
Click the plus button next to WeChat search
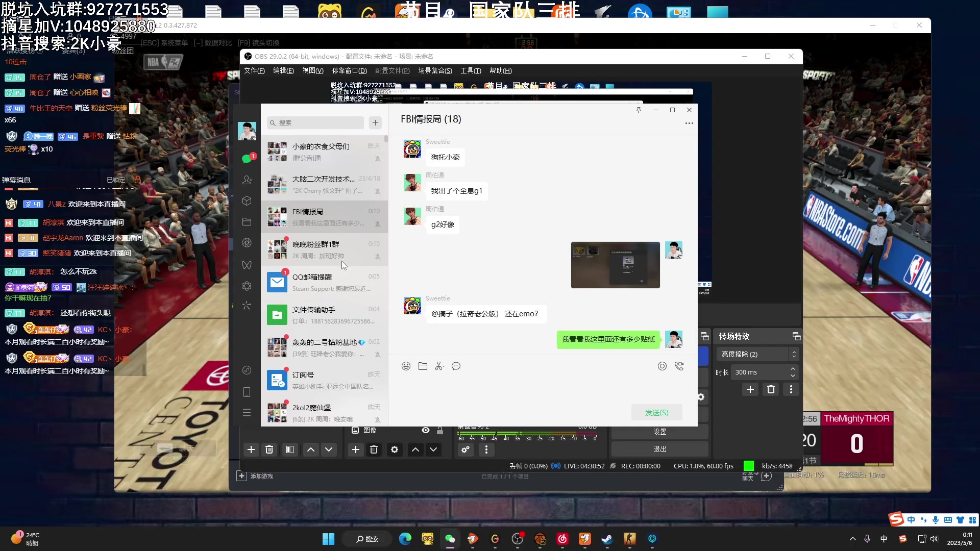coord(376,123)
